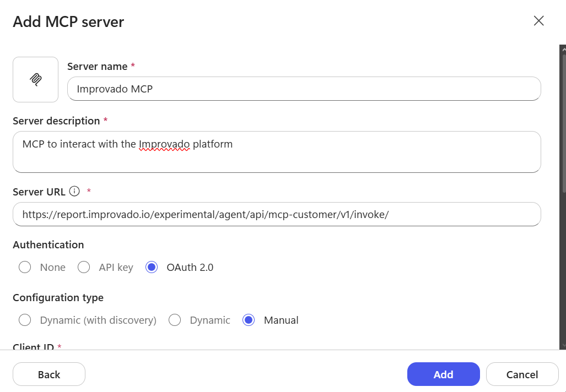Click the Cancel button
Screen dimensions: 566x392
coord(522,374)
